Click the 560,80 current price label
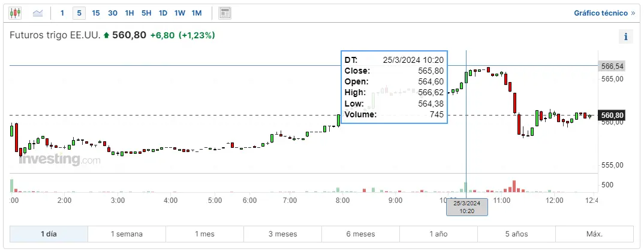This screenshot has width=644, height=252. (612, 116)
